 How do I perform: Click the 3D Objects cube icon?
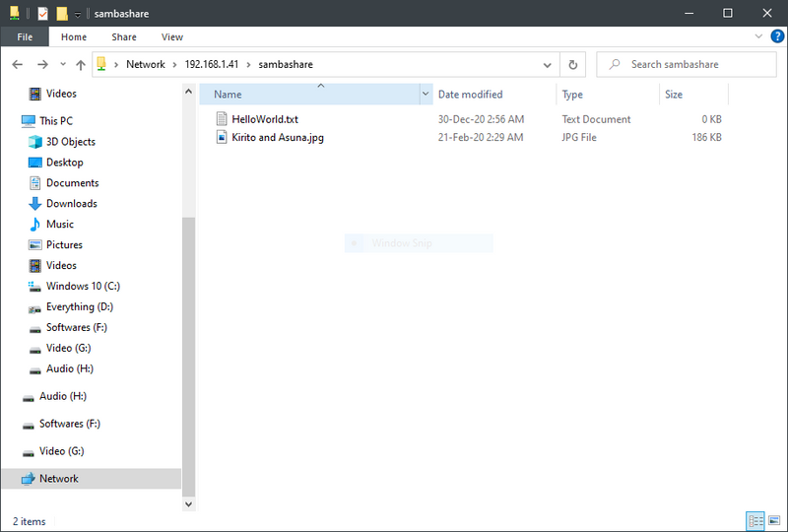coord(35,142)
